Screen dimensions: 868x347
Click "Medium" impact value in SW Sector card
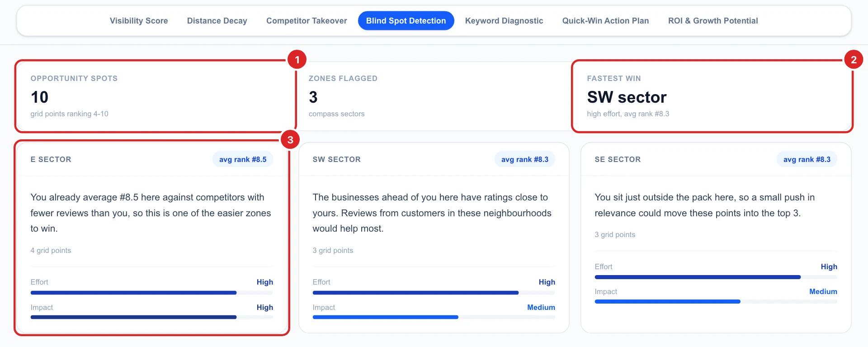[541, 307]
